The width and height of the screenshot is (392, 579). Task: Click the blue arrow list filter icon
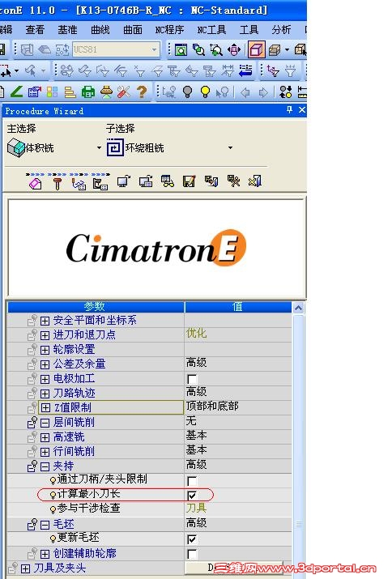click(245, 70)
